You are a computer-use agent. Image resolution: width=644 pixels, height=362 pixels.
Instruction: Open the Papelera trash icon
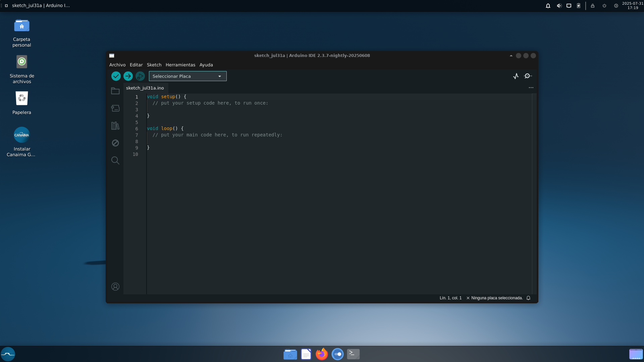pos(22,103)
